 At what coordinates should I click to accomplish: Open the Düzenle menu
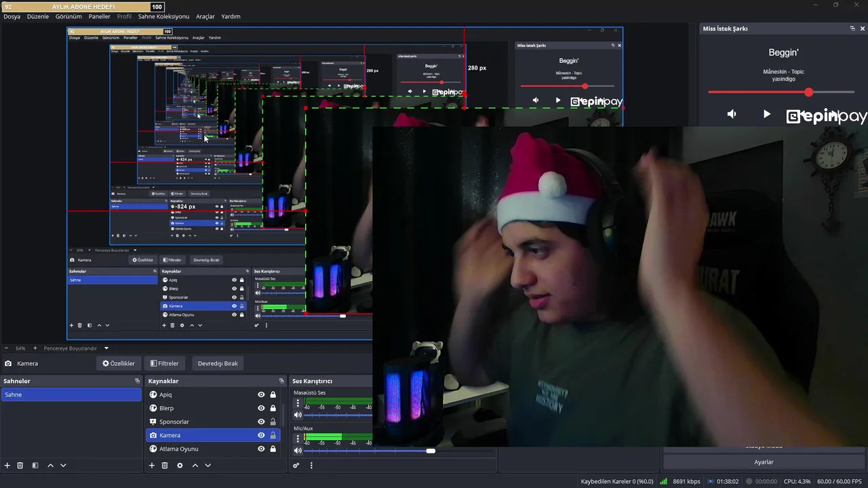pyautogui.click(x=38, y=16)
